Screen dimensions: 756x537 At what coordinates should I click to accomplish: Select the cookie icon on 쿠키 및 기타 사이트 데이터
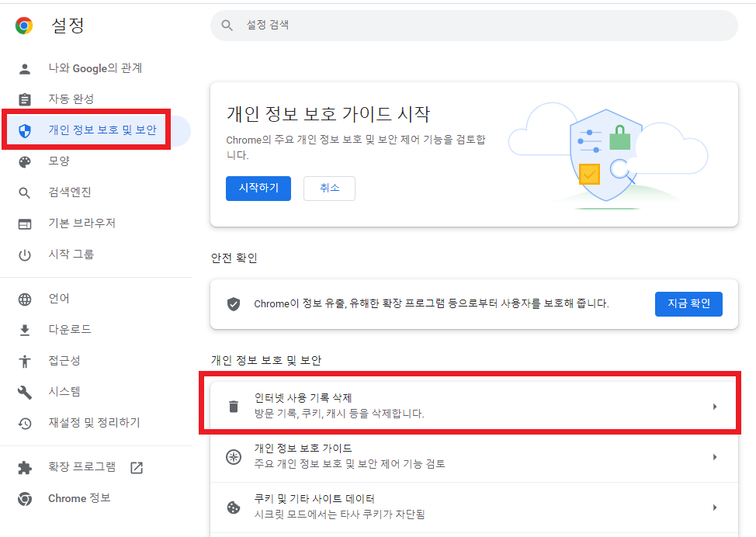coord(234,508)
